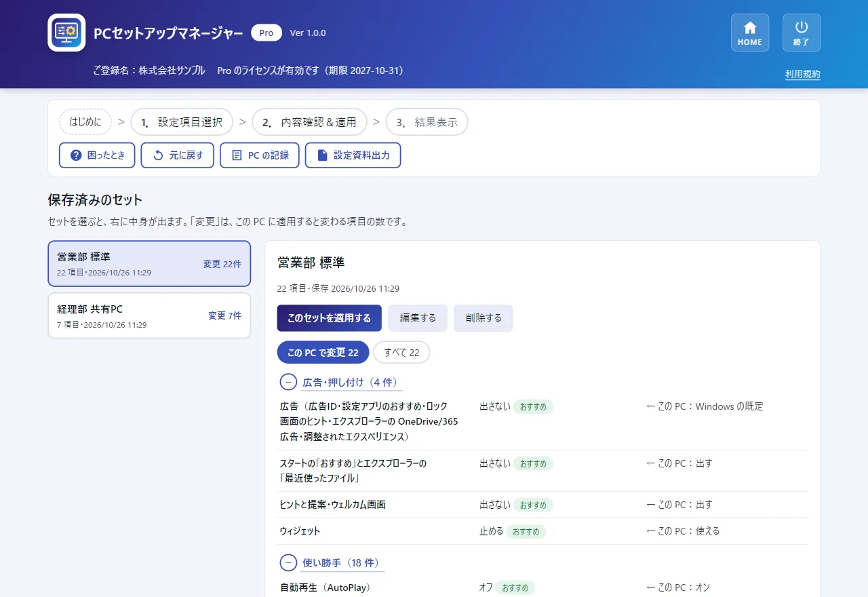Screen dimensions: 868x597
Task: Click the Ver 1.0.0 version text
Action: 308,33
